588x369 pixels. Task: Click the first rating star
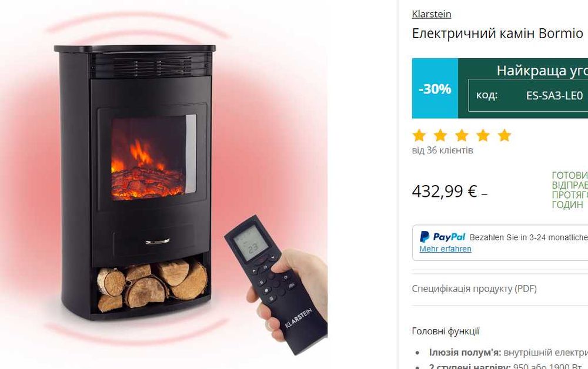click(419, 135)
